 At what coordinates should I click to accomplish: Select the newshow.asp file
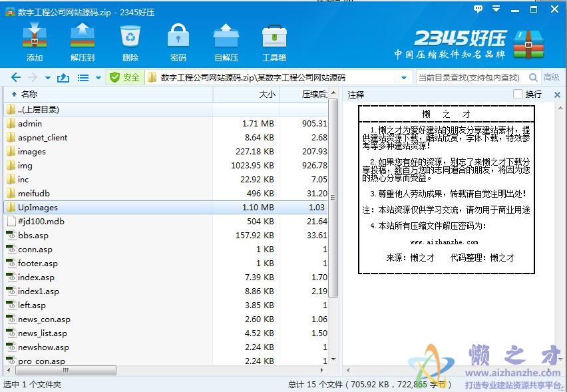coord(166,347)
